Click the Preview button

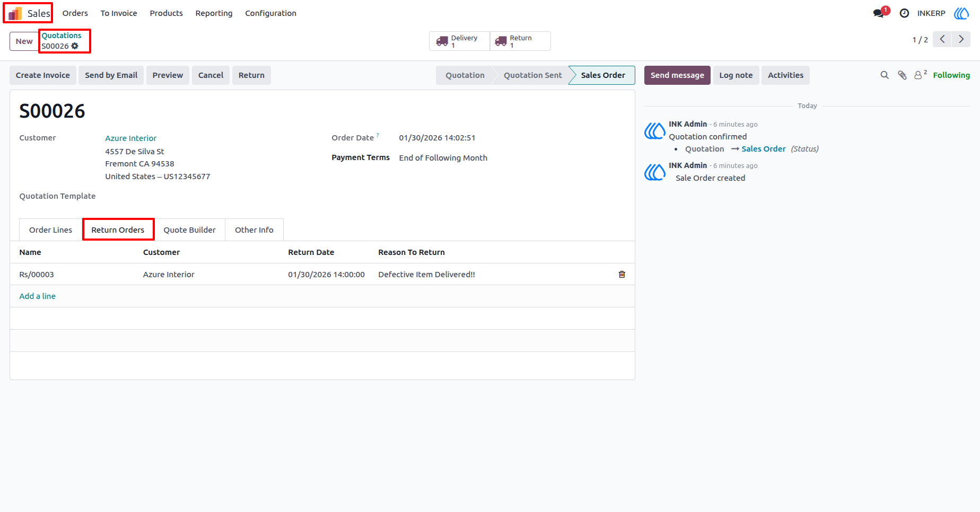[x=168, y=75]
